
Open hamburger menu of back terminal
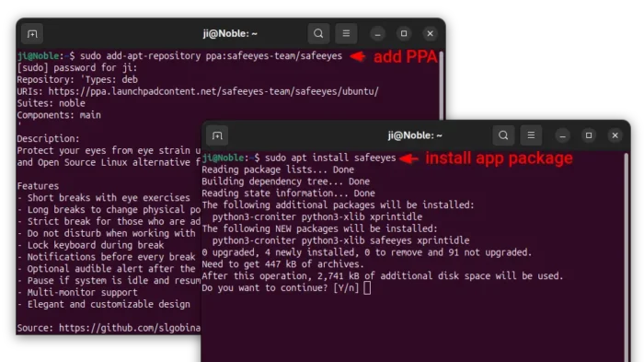tap(346, 33)
